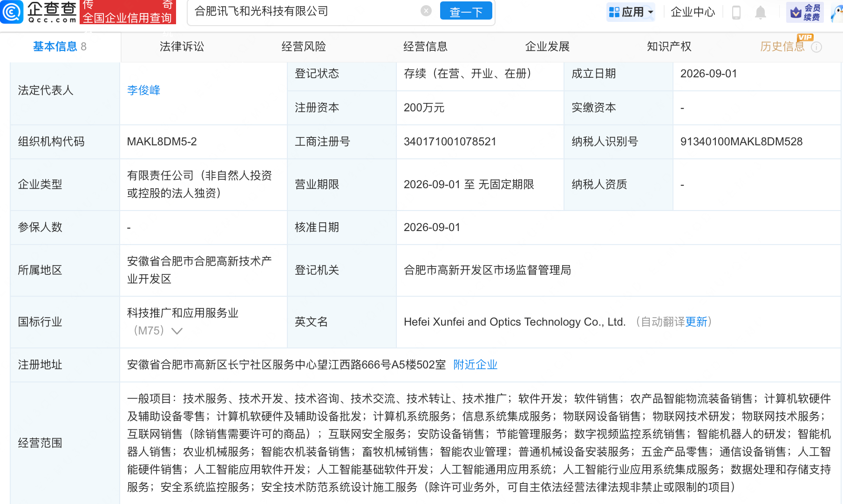Click the 会员续费 crown icon
843x504 pixels.
[x=796, y=12]
